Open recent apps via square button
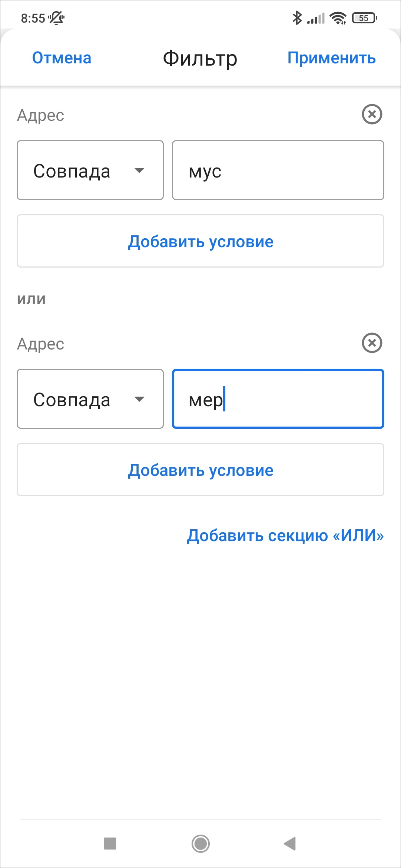 (x=110, y=844)
